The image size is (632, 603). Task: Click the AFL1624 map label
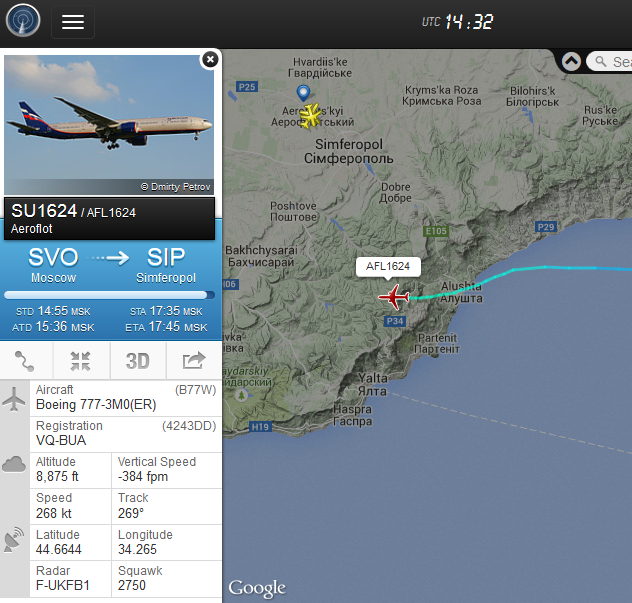[388, 266]
